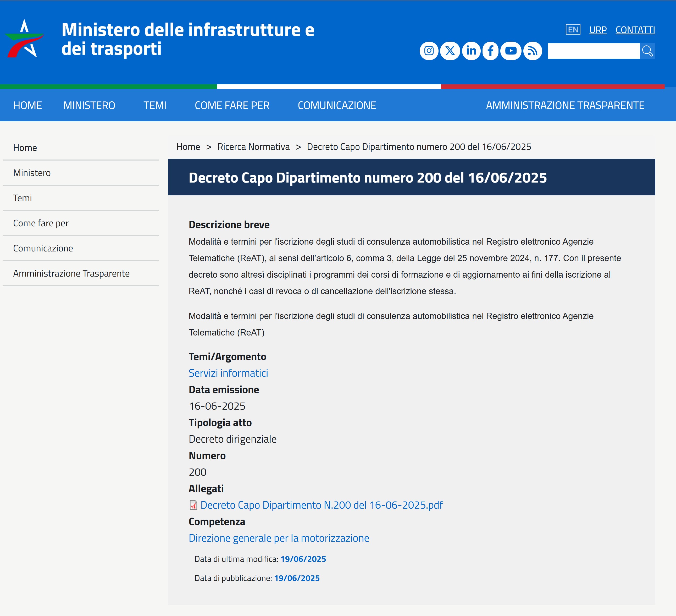Open AMMINISTRAZIONE TRASPARENTE in the top navigation
Viewport: 676px width, 616px height.
coord(565,105)
